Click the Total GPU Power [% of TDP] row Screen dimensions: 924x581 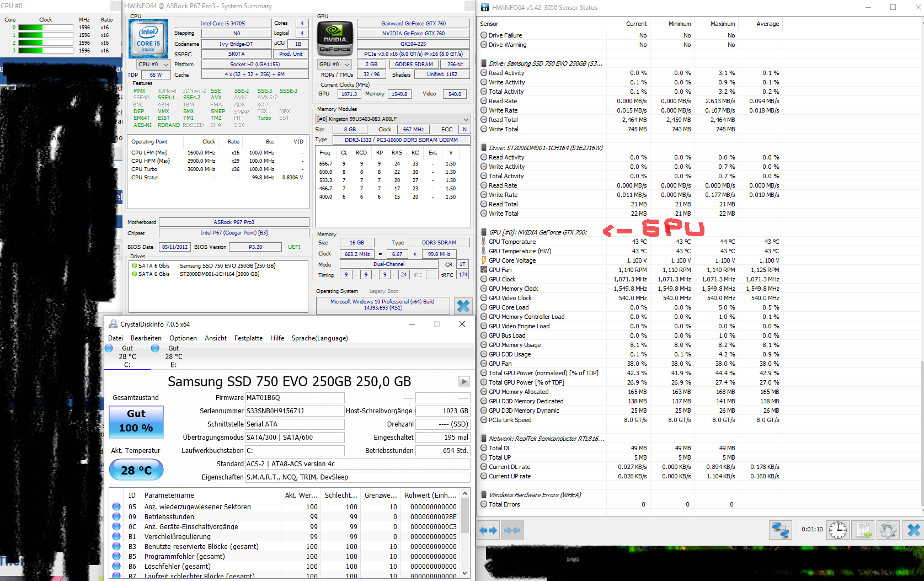click(630, 382)
